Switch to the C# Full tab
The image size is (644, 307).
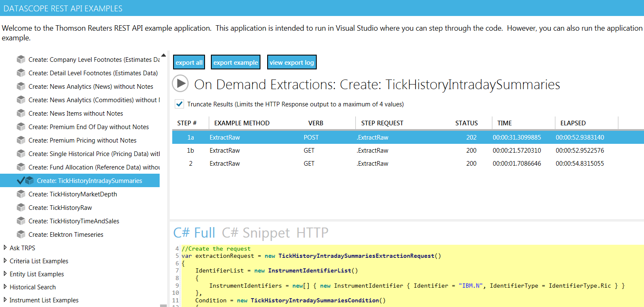[194, 233]
